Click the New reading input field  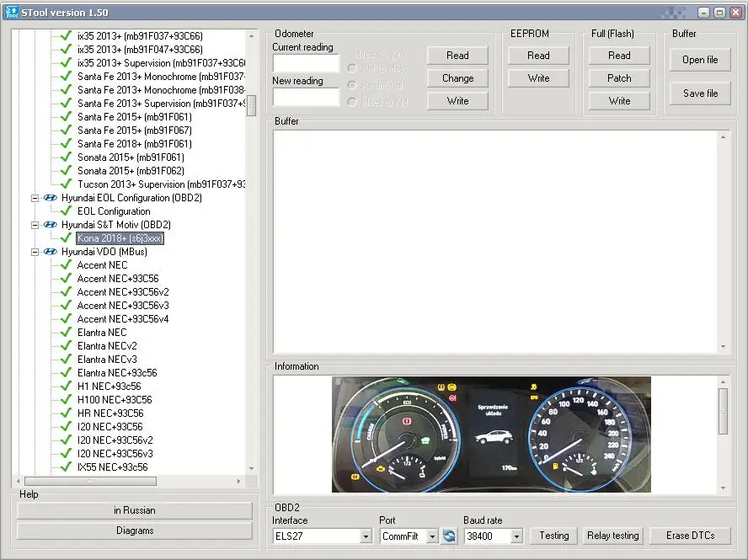pyautogui.click(x=306, y=98)
